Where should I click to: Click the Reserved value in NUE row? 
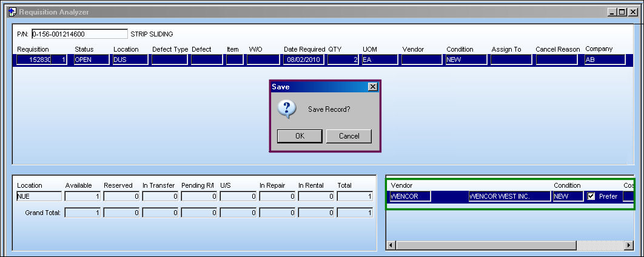click(121, 197)
